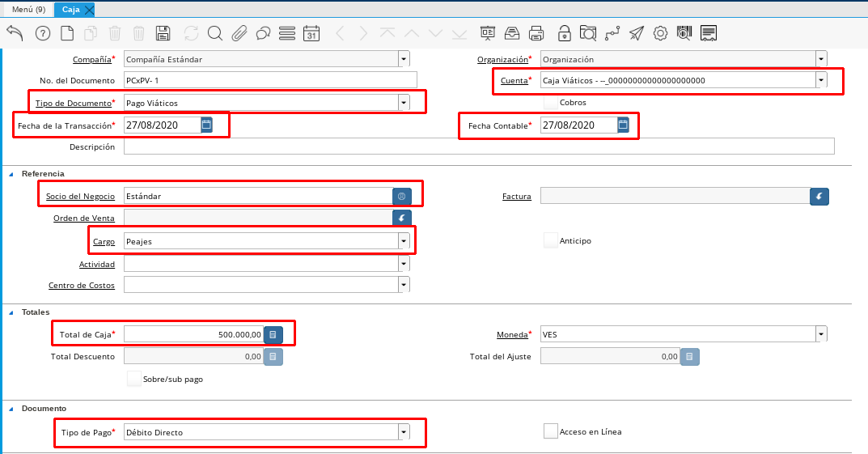Click the last toolbar certificate icon
This screenshot has width=868, height=454.
tap(709, 33)
